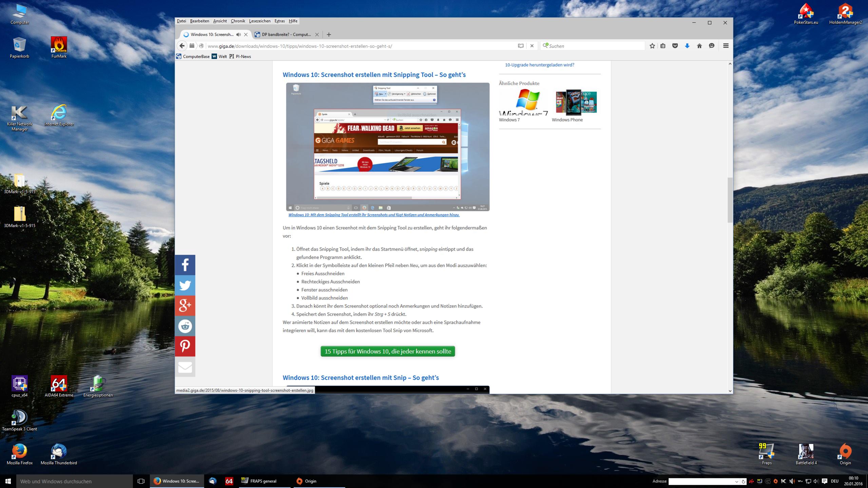
Task: Toggle reader view in the address bar
Action: tap(521, 46)
